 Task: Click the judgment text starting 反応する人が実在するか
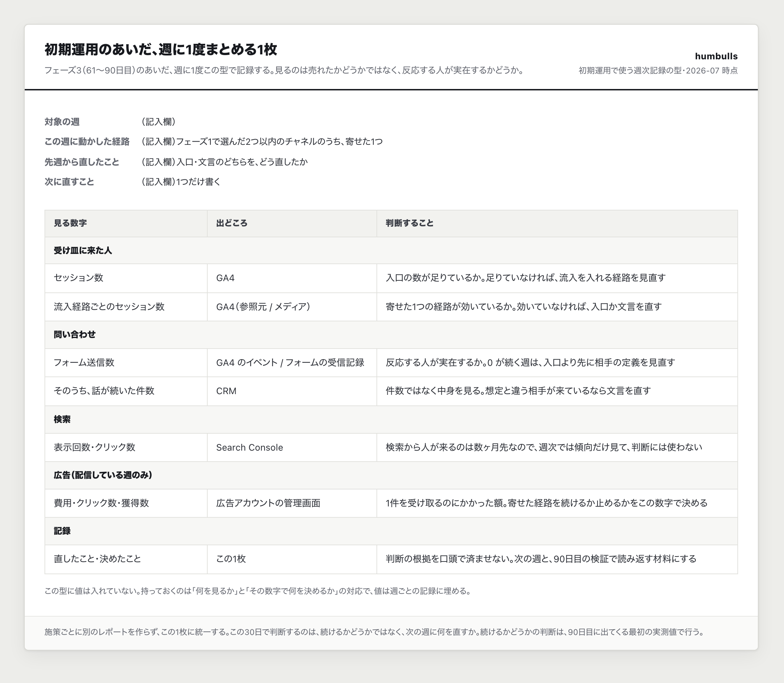point(530,363)
